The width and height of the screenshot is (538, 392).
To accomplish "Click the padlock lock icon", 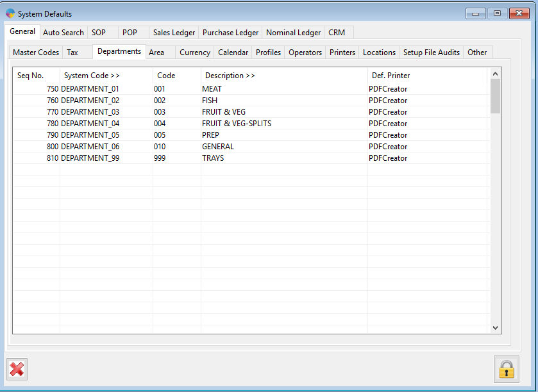I will click(507, 369).
